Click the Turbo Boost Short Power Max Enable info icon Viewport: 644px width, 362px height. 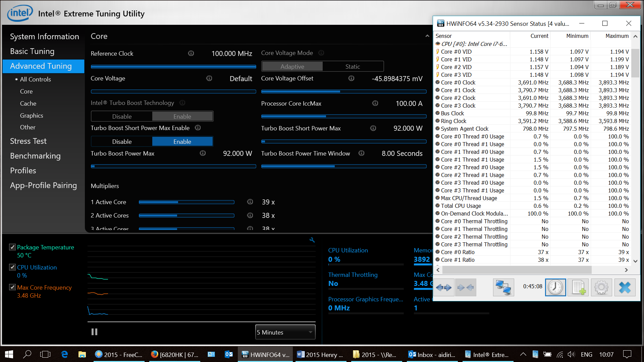(198, 128)
